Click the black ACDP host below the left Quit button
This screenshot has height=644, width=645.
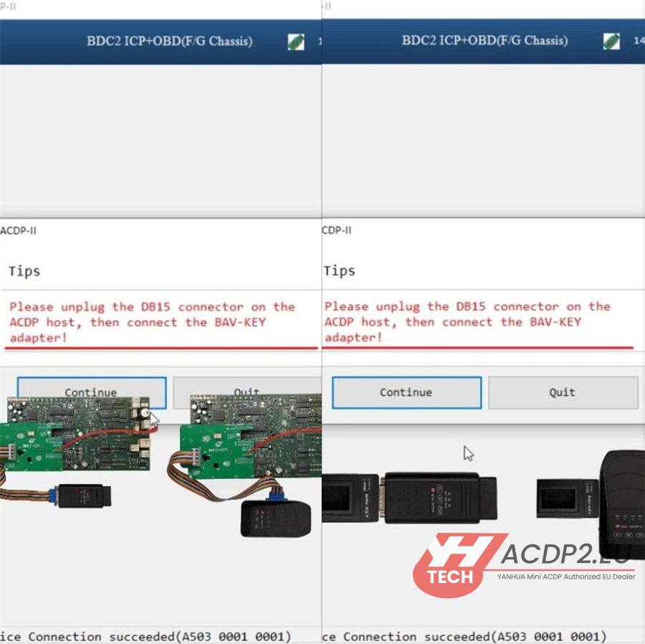(x=276, y=518)
